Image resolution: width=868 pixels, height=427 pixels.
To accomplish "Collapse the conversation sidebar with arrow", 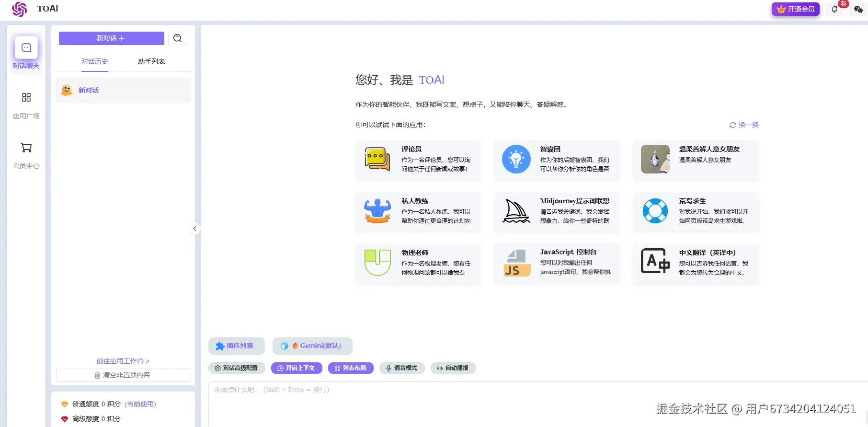I will click(x=194, y=229).
